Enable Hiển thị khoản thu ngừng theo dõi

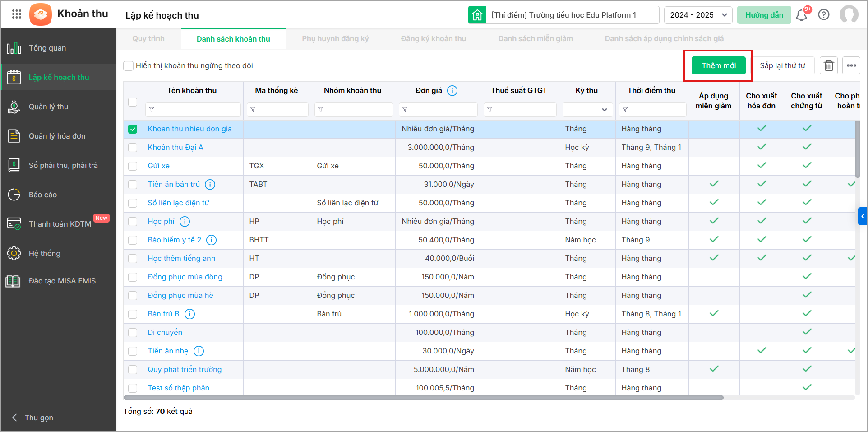[129, 66]
